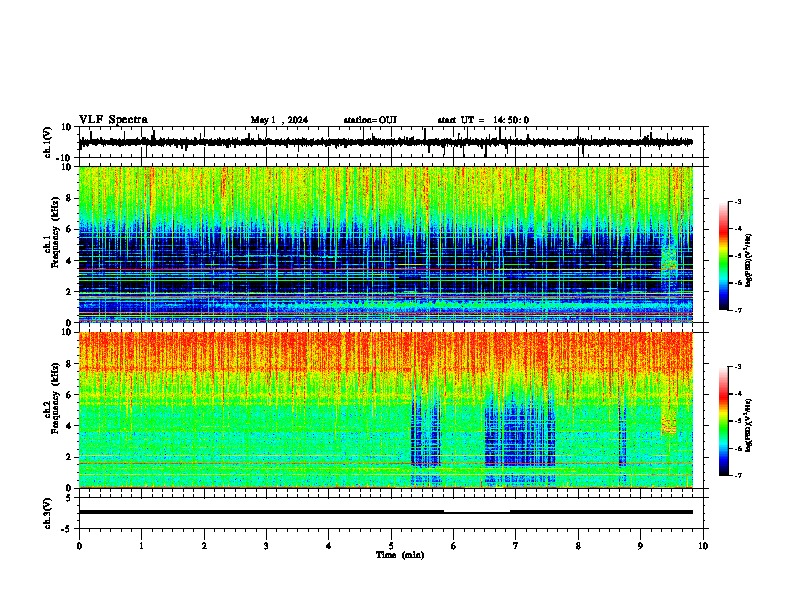
Task: Click the "-3" label on ch.1 color bar
Action: [x=737, y=201]
